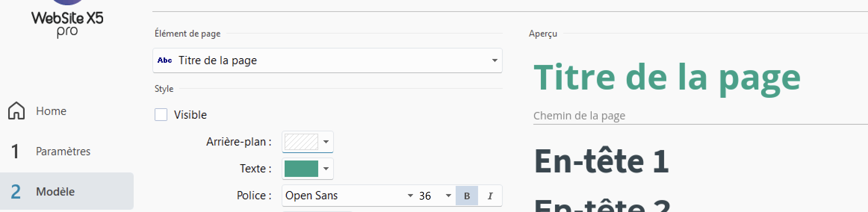Expand the Arrière-plan color dropdown arrow

(326, 142)
